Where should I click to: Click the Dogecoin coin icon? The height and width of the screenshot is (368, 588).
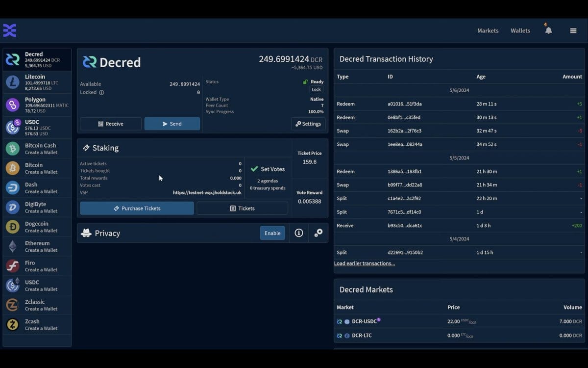pyautogui.click(x=12, y=227)
